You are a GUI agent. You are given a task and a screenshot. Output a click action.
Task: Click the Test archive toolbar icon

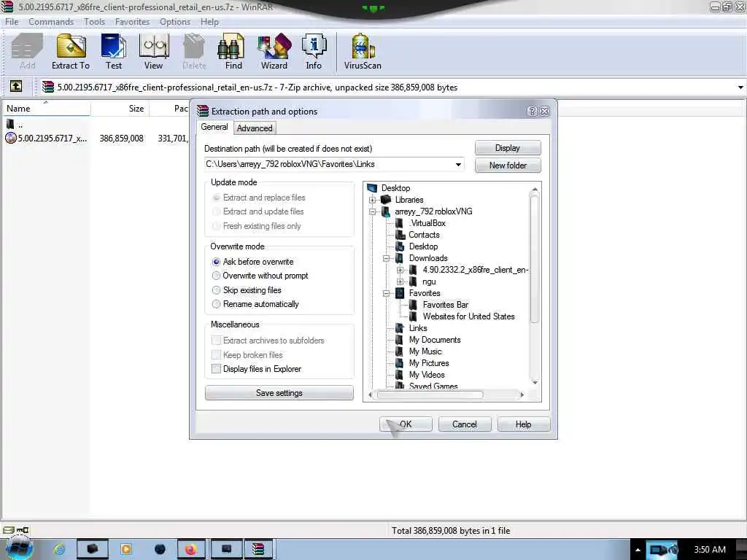click(113, 52)
